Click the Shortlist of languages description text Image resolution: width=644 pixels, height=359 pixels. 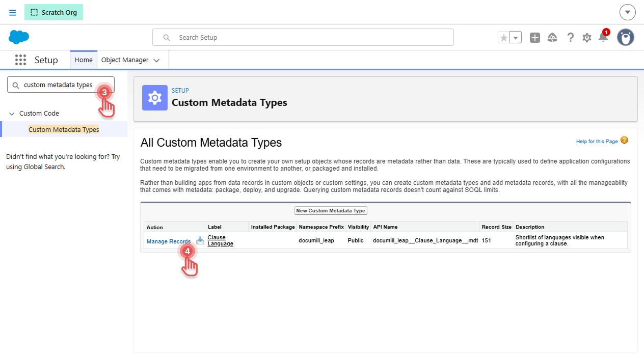(x=560, y=240)
